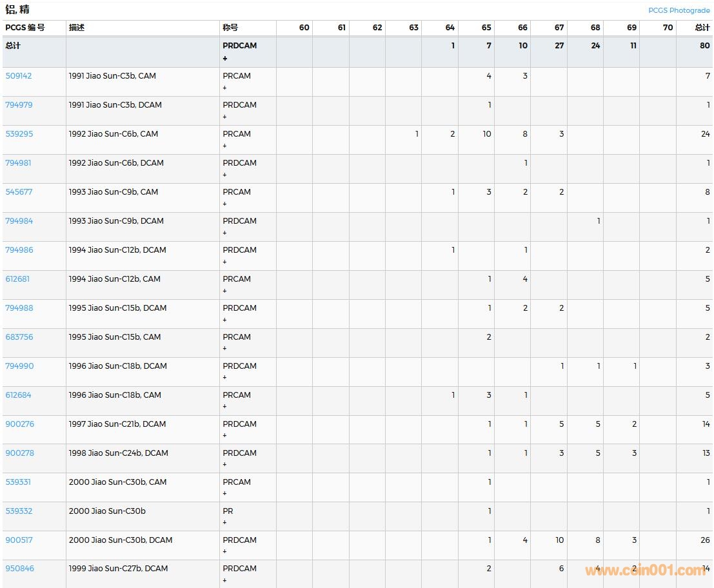The image size is (714, 588).
Task: Expand plus sign for 1992 Jiao Sun-C6b, DCAM
Action: pos(225,175)
